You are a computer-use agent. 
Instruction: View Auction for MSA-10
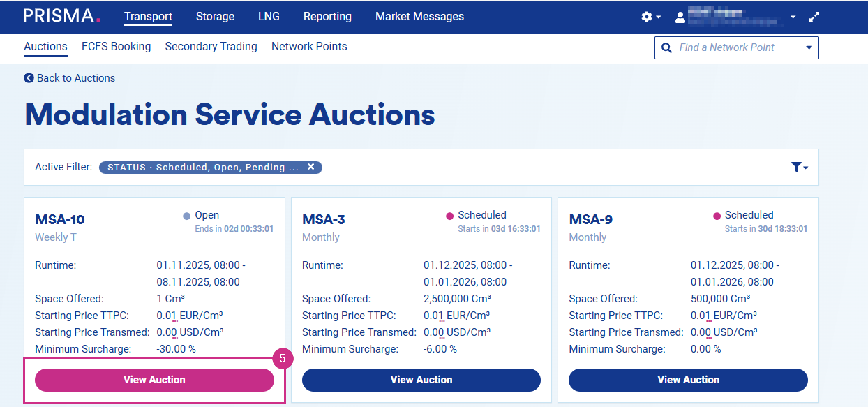click(x=154, y=380)
